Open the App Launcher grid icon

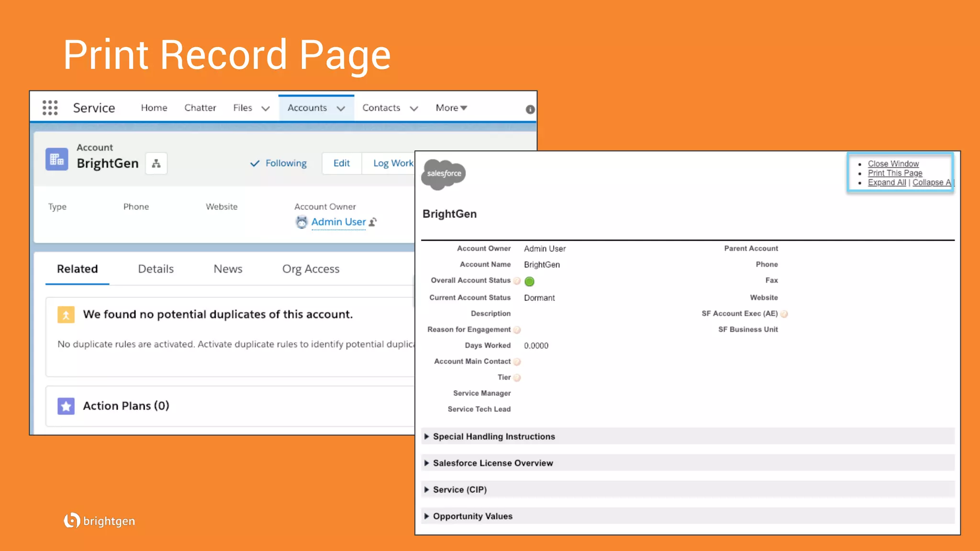point(50,108)
